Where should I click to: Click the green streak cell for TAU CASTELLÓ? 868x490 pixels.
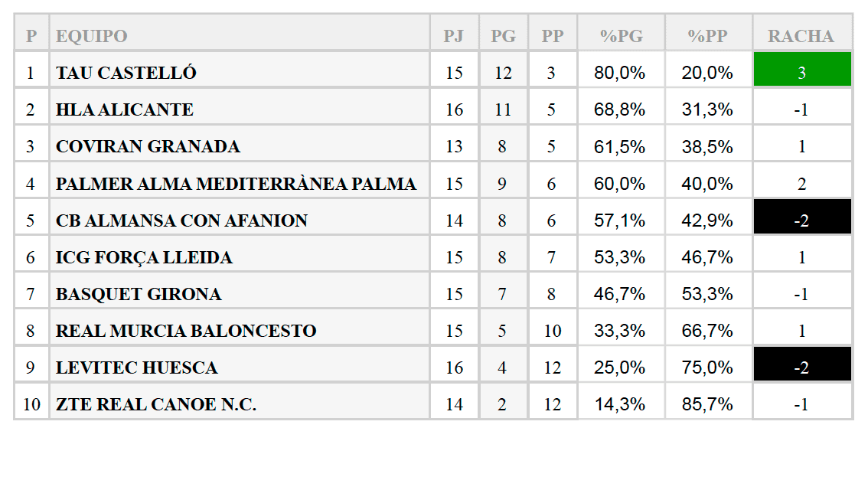point(801,73)
